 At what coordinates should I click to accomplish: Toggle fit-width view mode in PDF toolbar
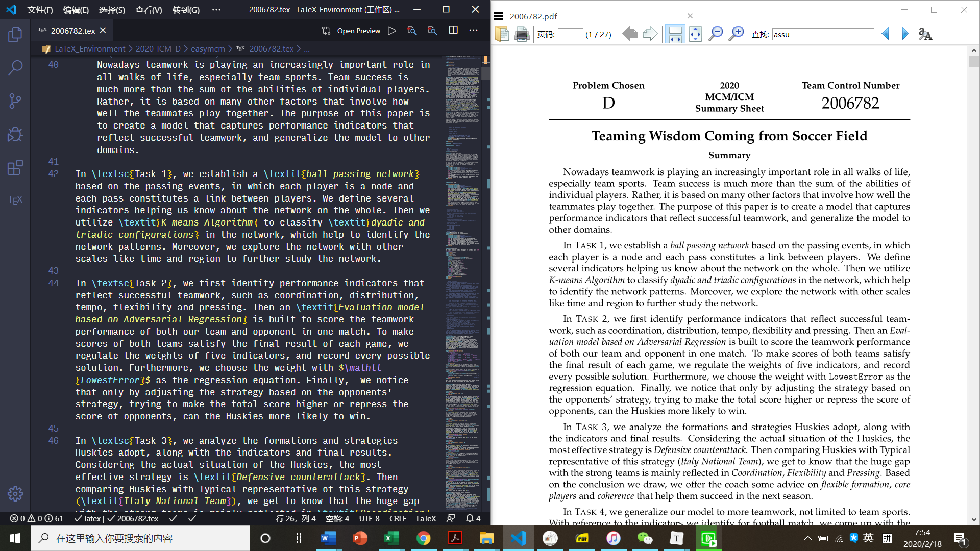coord(675,34)
